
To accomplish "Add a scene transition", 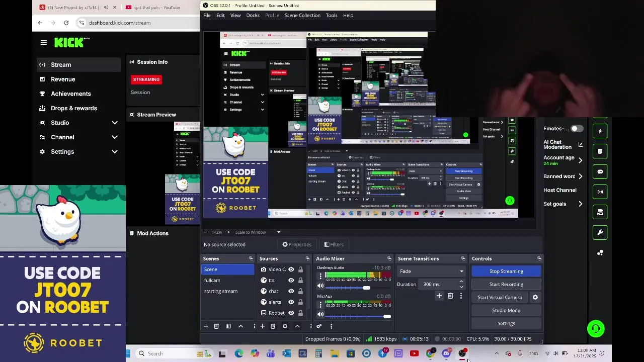I will pos(439,296).
